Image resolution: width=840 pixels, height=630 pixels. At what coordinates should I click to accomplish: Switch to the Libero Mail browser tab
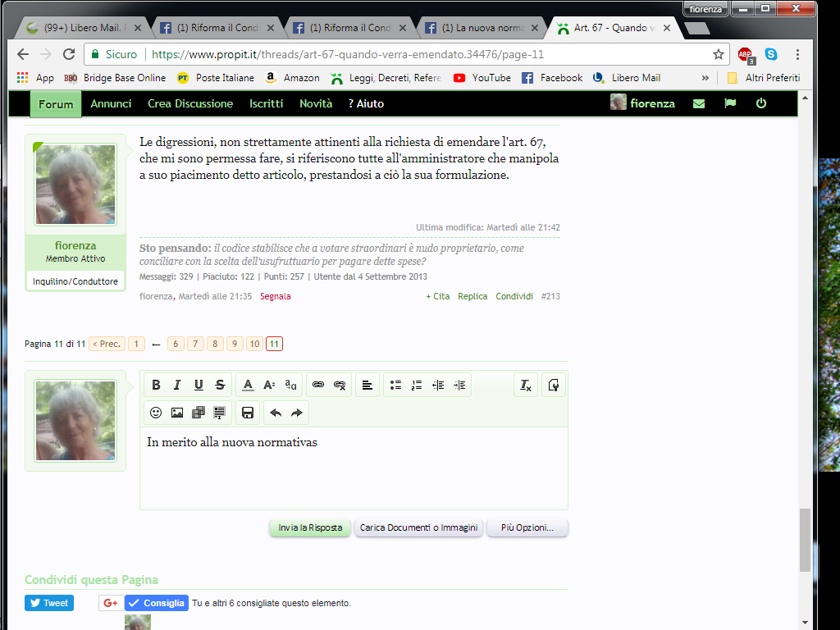(80, 29)
